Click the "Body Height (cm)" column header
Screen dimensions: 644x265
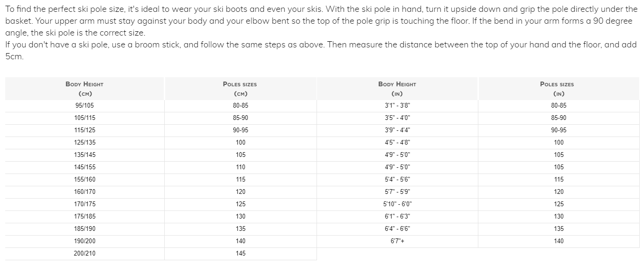click(84, 89)
